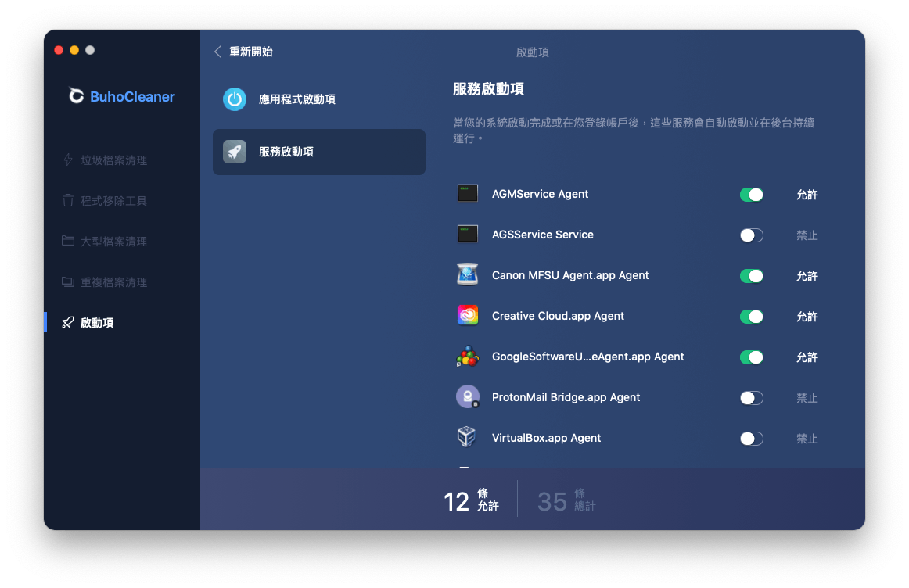Image resolution: width=909 pixels, height=588 pixels.
Task: Turn off Creative Cloud.app Agent toggle
Action: click(x=751, y=317)
